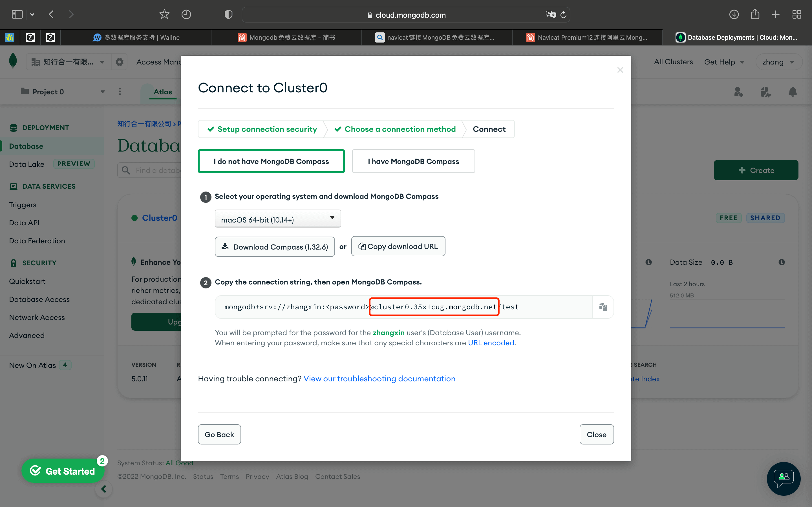Copy the connection string via copy icon
The width and height of the screenshot is (812, 507).
pyautogui.click(x=603, y=307)
